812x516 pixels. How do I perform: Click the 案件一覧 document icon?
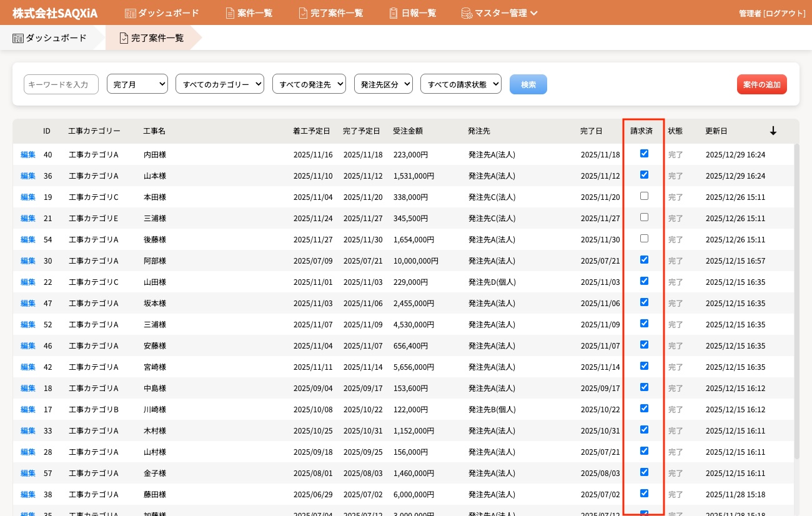230,13
